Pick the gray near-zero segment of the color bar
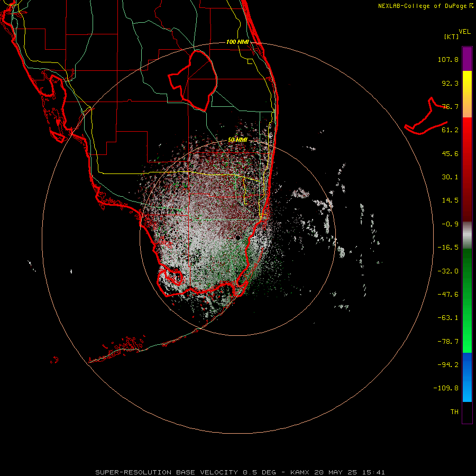 (467, 235)
